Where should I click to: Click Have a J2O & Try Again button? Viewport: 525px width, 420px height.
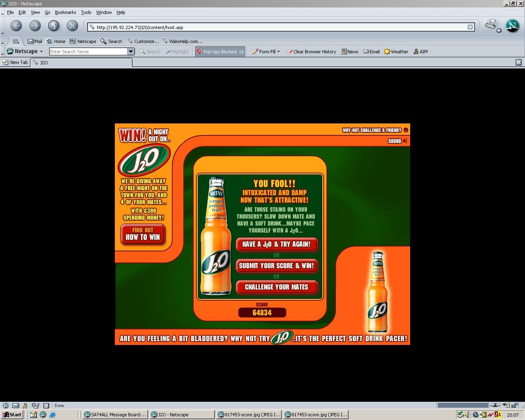click(277, 244)
